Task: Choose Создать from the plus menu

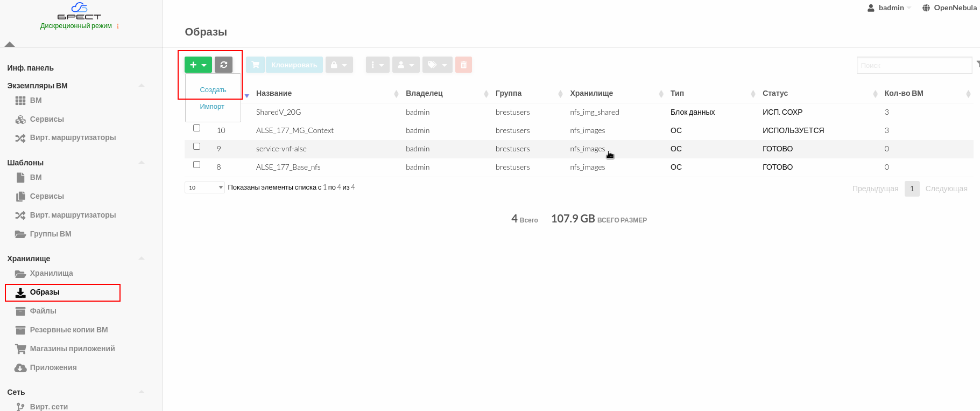Action: 213,90
